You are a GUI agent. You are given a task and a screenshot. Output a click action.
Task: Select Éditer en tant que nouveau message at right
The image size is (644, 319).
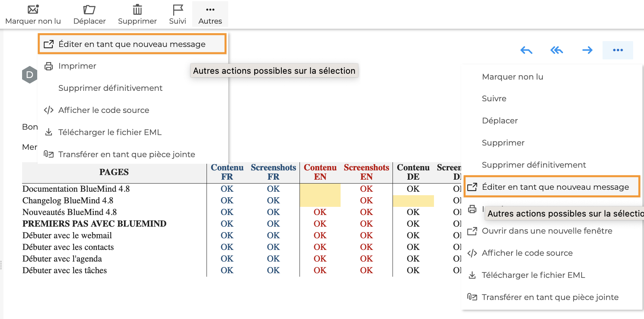click(555, 187)
